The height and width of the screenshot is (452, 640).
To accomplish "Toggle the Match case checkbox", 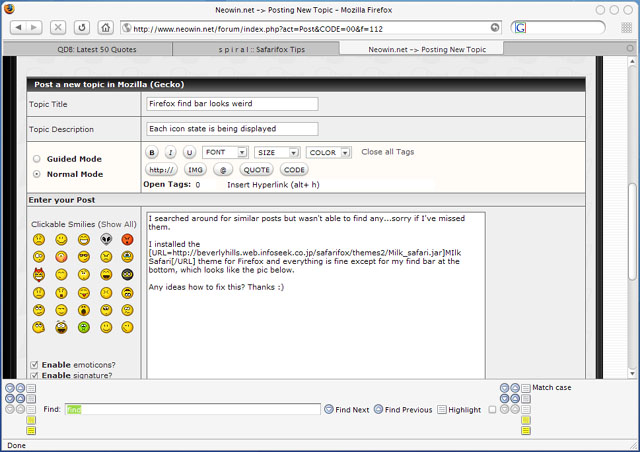I will (x=492, y=409).
